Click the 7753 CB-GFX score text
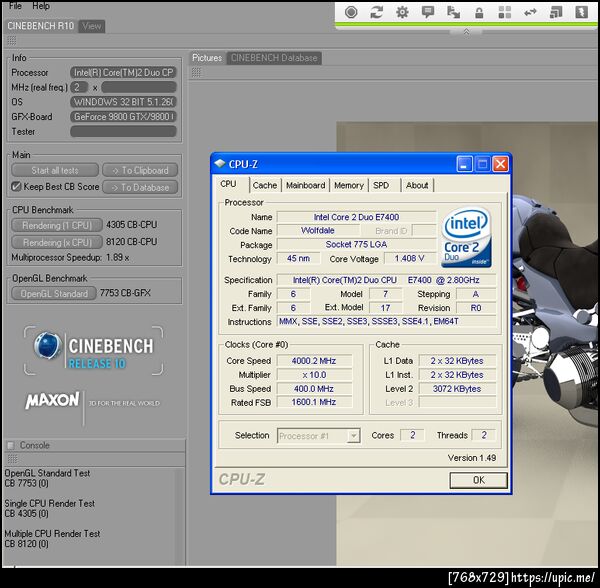600x588 pixels. click(125, 293)
